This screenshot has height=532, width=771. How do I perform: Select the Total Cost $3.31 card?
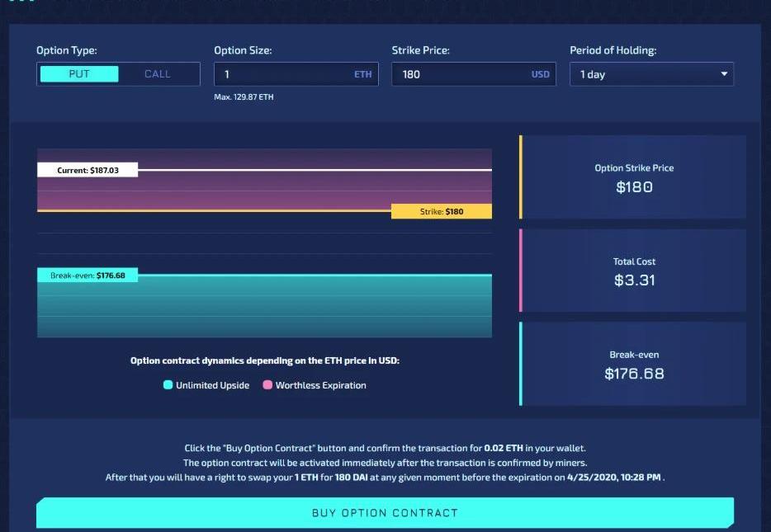633,271
